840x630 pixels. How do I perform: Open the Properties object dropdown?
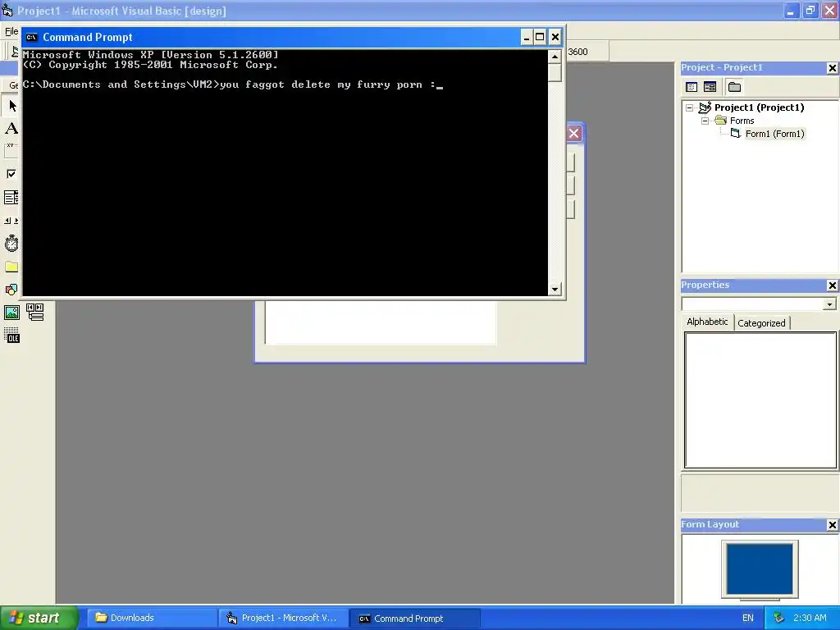coord(829,304)
